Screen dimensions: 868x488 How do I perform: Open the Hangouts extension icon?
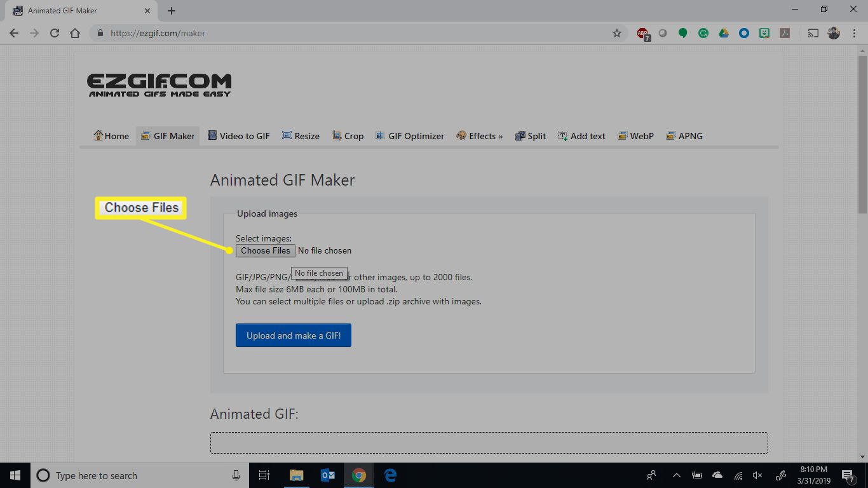click(x=683, y=33)
